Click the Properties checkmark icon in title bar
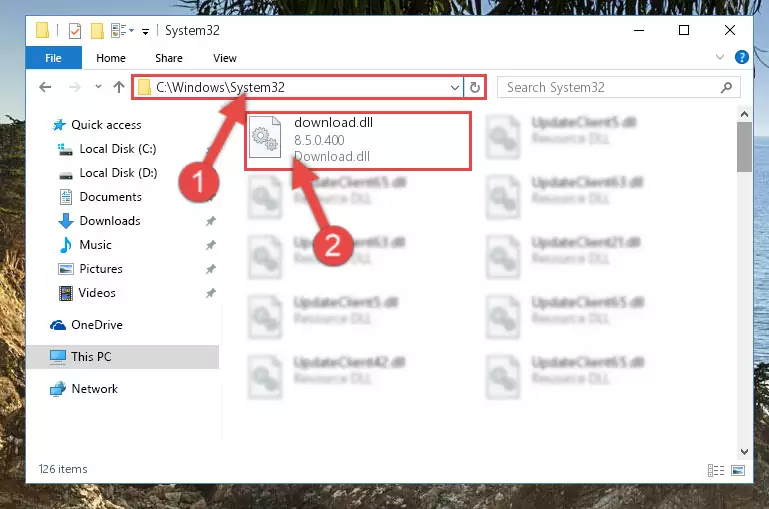This screenshot has height=509, width=769. point(75,31)
